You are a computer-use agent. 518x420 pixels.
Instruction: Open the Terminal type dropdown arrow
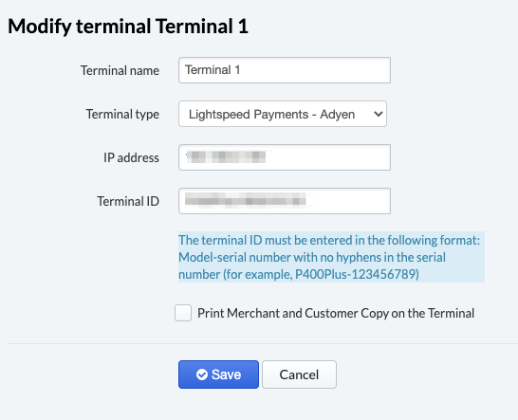379,114
